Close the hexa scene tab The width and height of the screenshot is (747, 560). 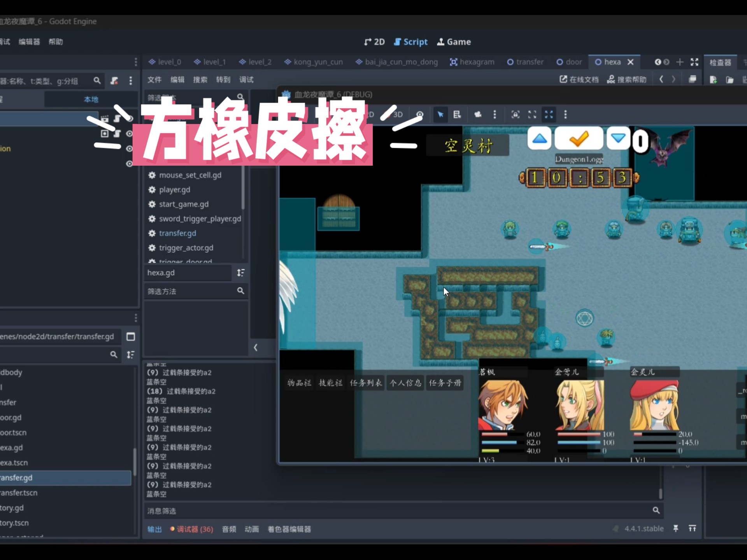click(631, 62)
